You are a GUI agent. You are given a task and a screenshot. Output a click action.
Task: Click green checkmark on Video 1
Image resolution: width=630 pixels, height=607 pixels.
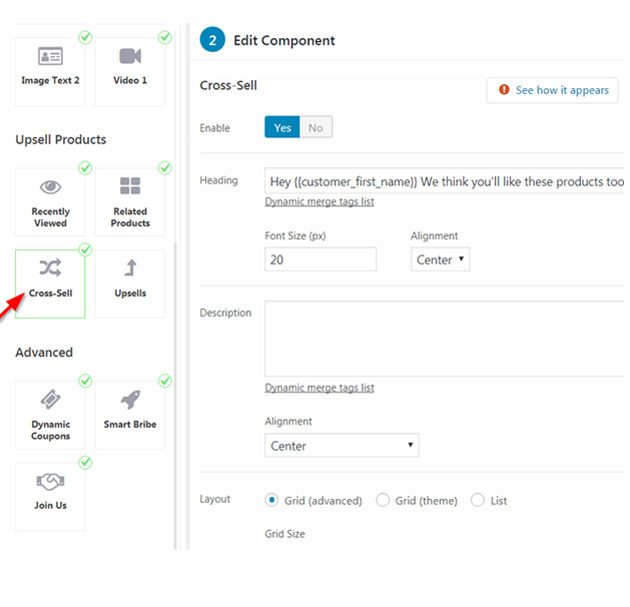(165, 37)
